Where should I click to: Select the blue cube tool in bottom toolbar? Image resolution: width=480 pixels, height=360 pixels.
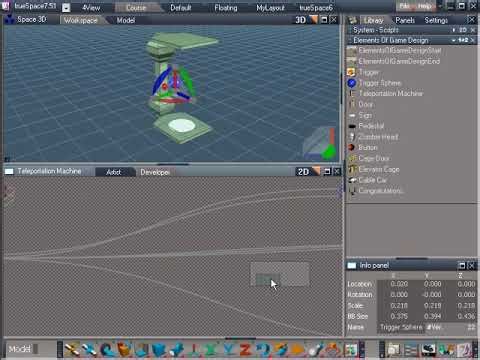[159, 349]
